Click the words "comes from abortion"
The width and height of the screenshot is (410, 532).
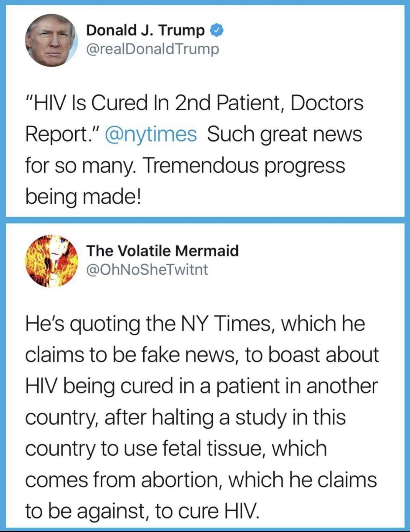click(x=121, y=480)
